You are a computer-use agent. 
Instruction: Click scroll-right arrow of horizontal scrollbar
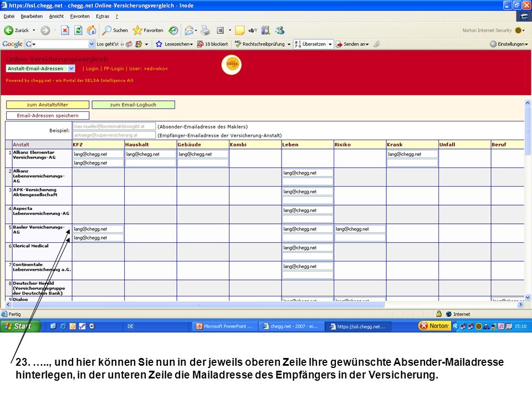pyautogui.click(x=521, y=305)
